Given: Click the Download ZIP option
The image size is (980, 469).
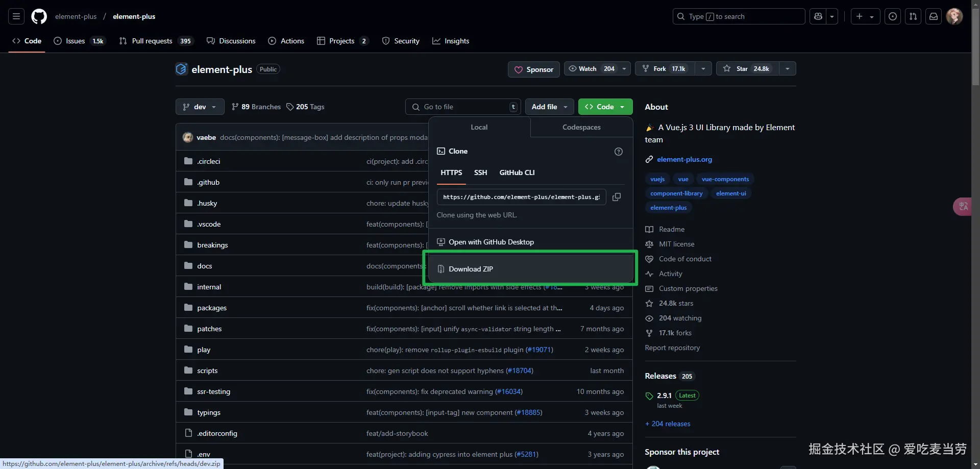Looking at the screenshot, I should pyautogui.click(x=530, y=269).
